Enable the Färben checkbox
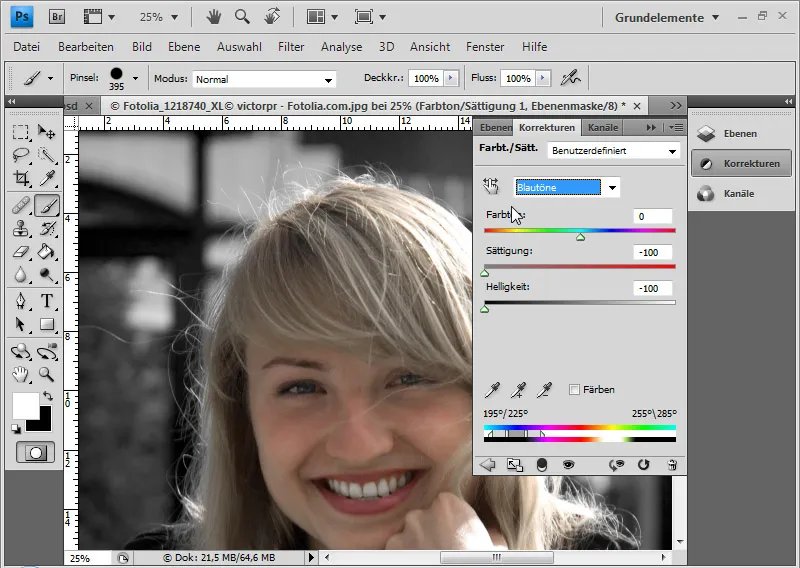The height and width of the screenshot is (568, 800). pyautogui.click(x=574, y=389)
